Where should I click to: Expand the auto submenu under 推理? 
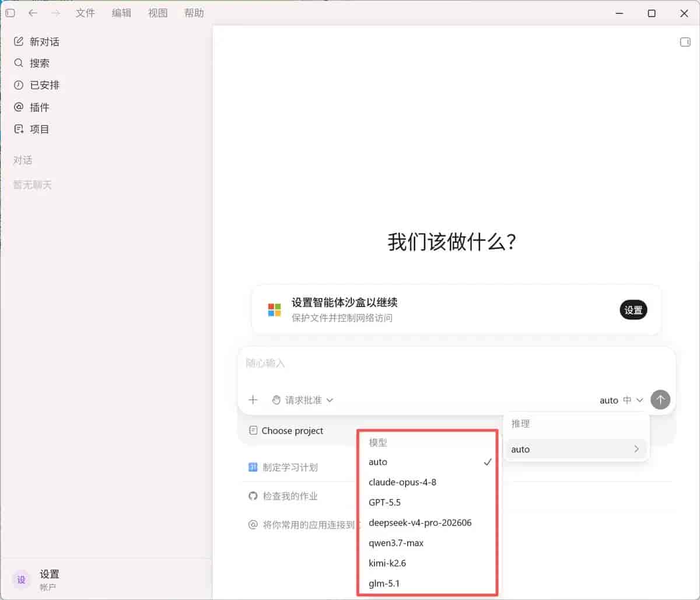(576, 449)
